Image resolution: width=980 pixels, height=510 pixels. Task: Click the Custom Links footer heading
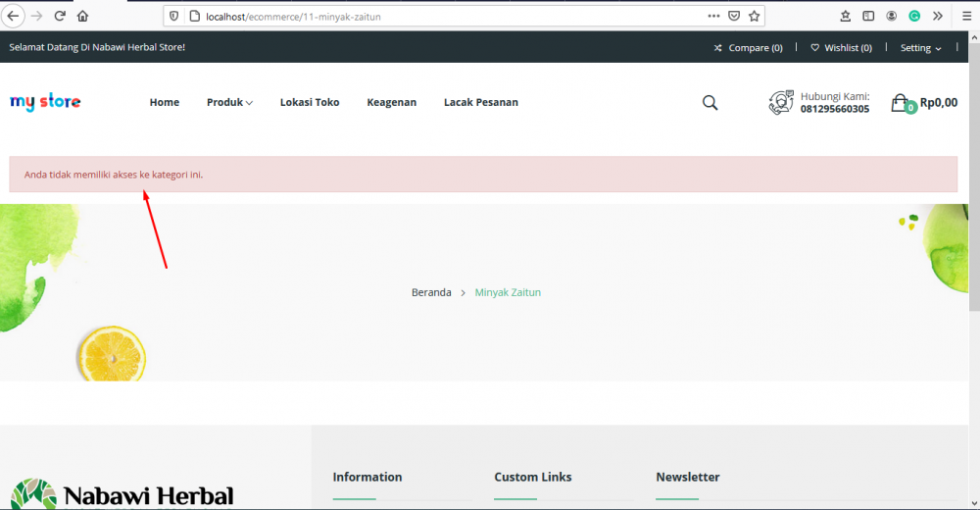[532, 477]
